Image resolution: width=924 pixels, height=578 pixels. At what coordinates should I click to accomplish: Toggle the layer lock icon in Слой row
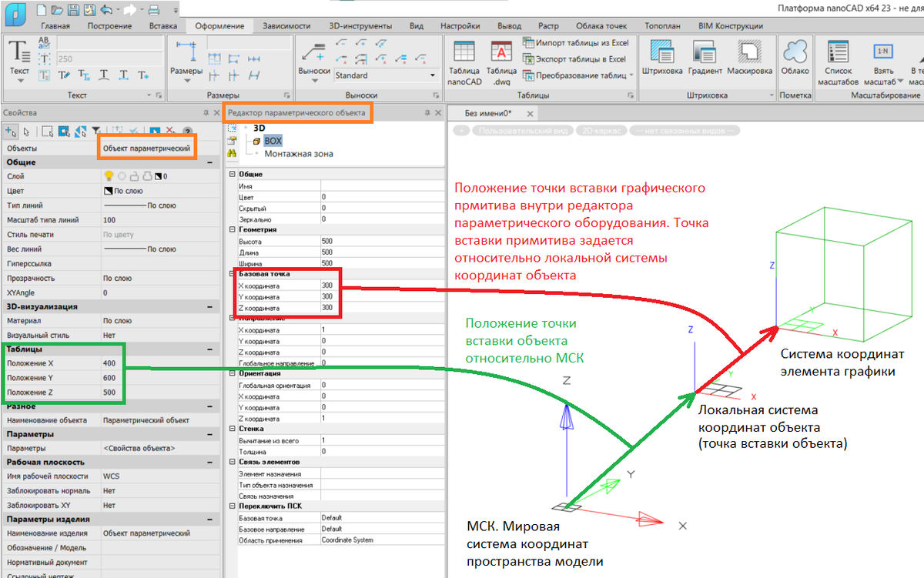pos(134,176)
